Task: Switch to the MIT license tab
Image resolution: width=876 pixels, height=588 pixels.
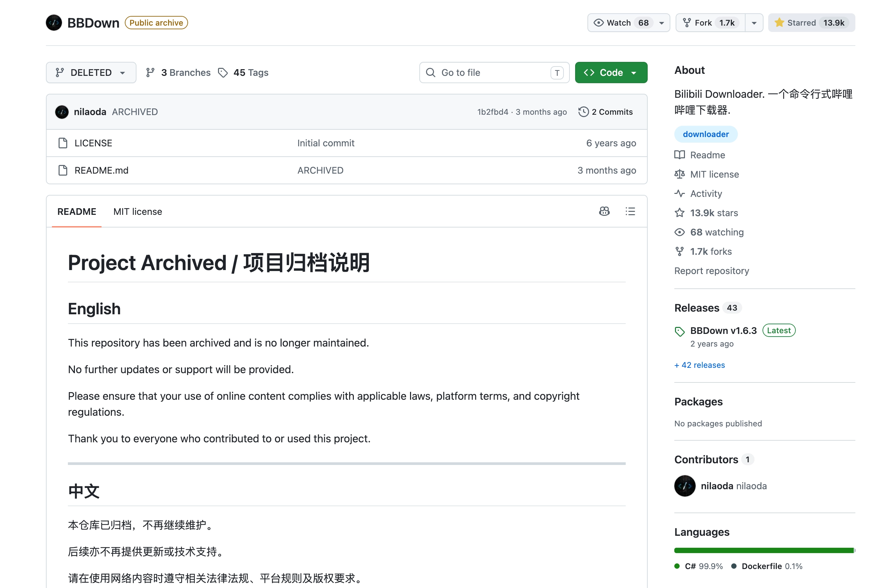Action: [138, 212]
